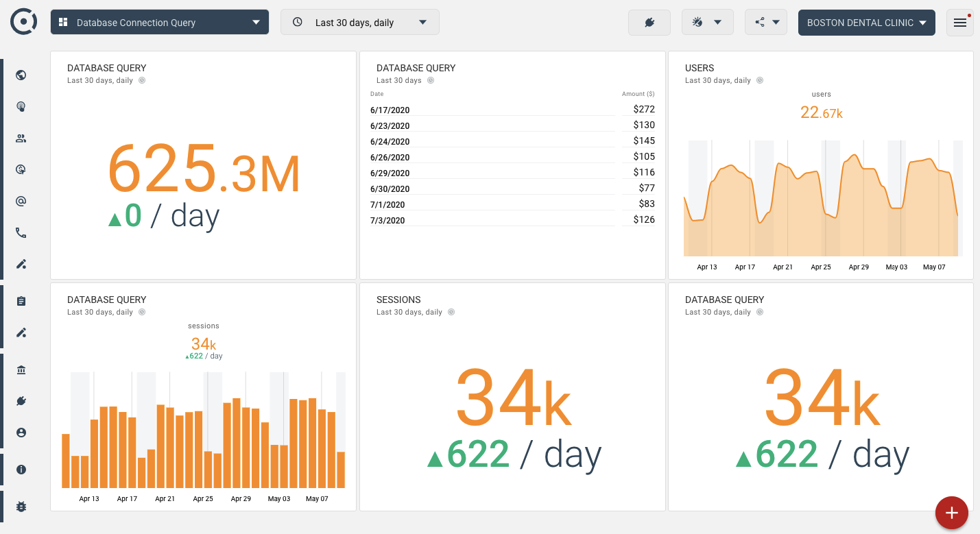Click the bank building icon in the sidebar

[21, 370]
